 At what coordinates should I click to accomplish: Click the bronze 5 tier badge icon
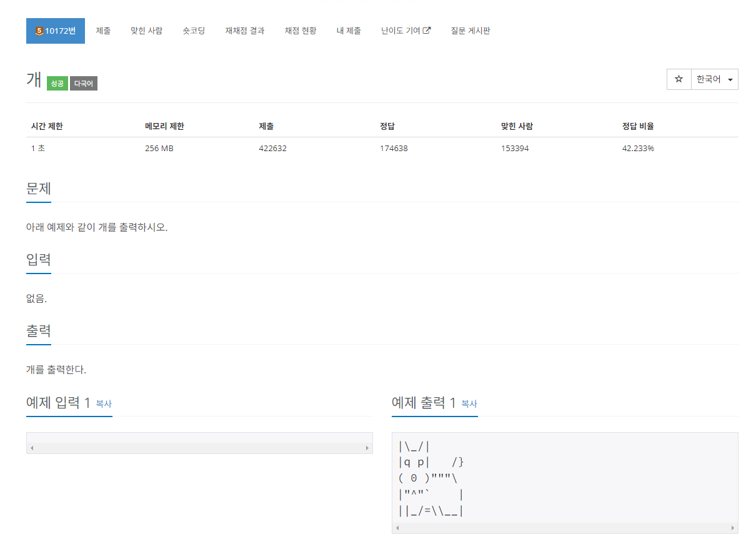point(39,31)
